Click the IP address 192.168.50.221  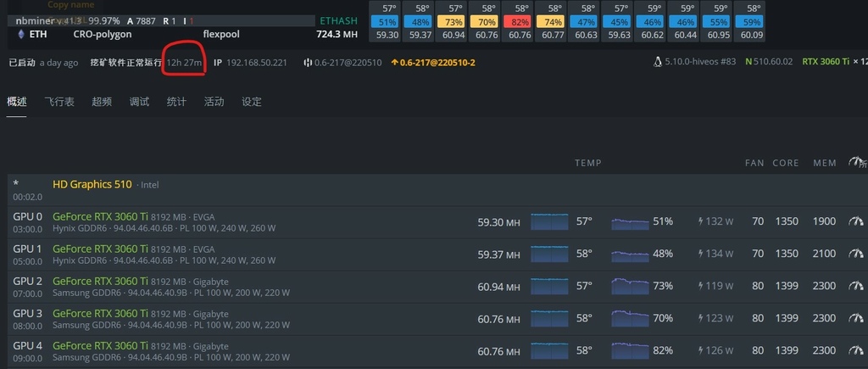256,63
